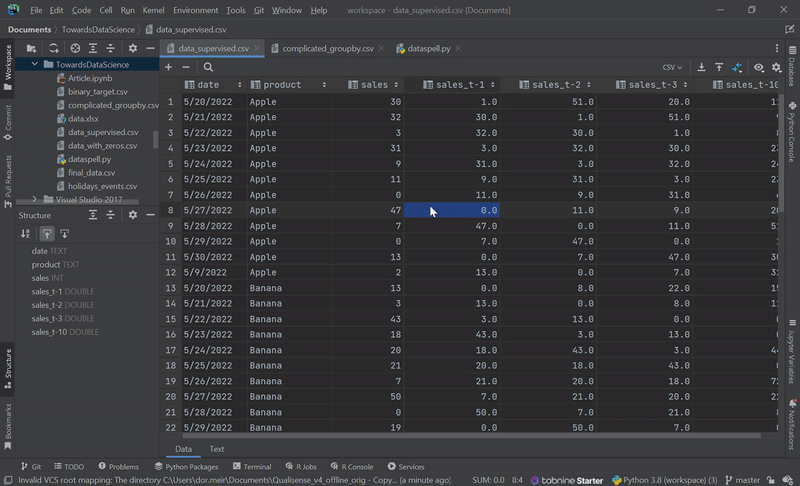Viewport: 800px width, 486px height.
Task: Open the table search magnifier icon
Action: [x=208, y=67]
